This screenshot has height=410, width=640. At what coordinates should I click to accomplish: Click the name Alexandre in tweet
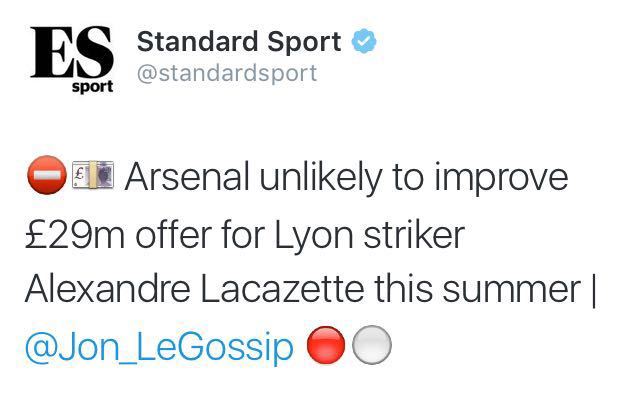click(108, 289)
